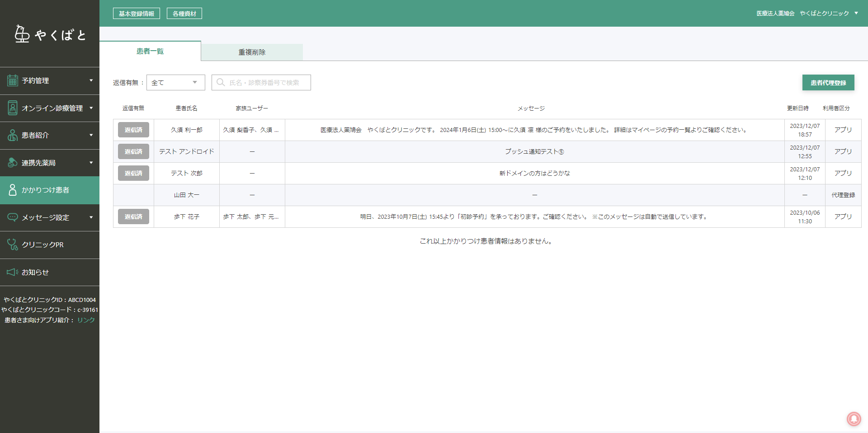Click the オンライン診療管理 device icon
The image size is (868, 433).
13,108
